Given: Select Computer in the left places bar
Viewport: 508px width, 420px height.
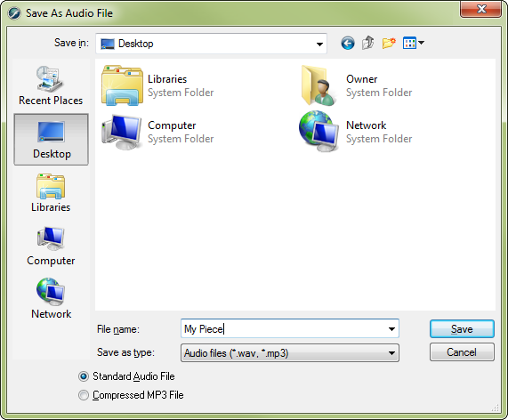Looking at the screenshot, I should (51, 246).
